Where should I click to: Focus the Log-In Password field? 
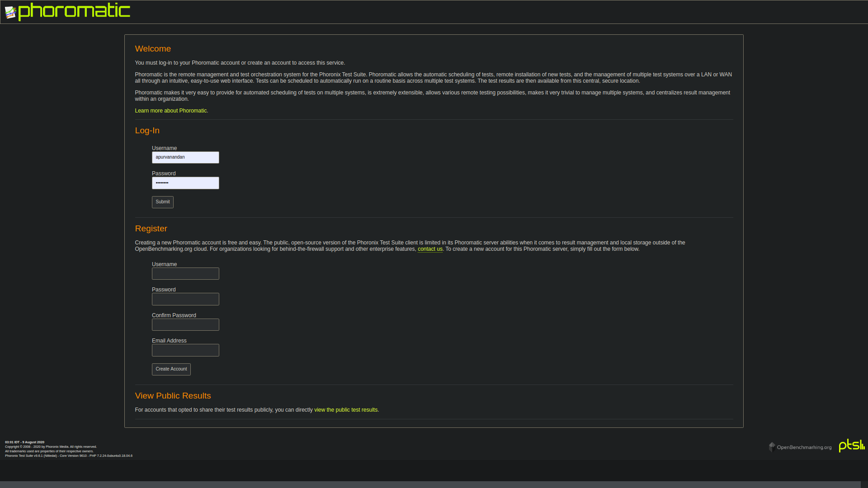pos(185,183)
